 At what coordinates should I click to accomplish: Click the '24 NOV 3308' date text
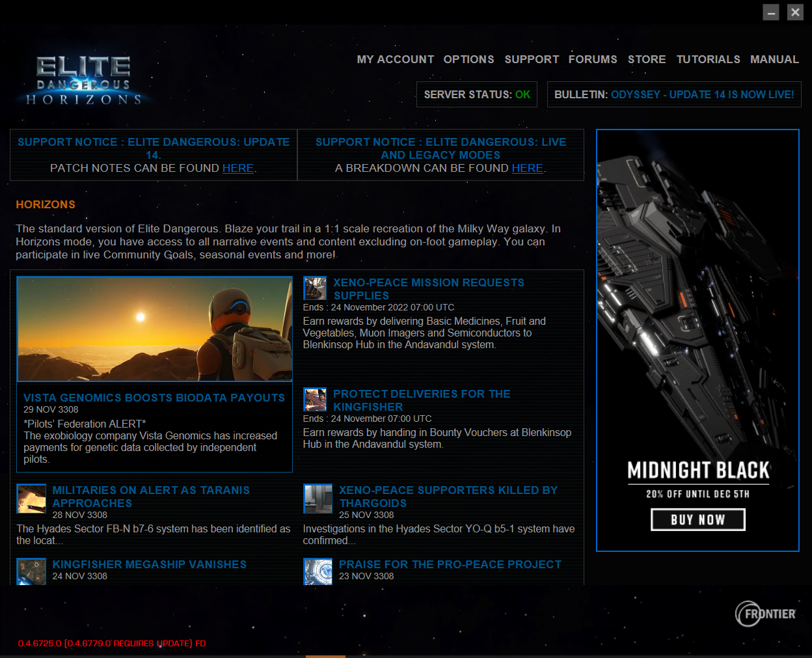(x=80, y=576)
